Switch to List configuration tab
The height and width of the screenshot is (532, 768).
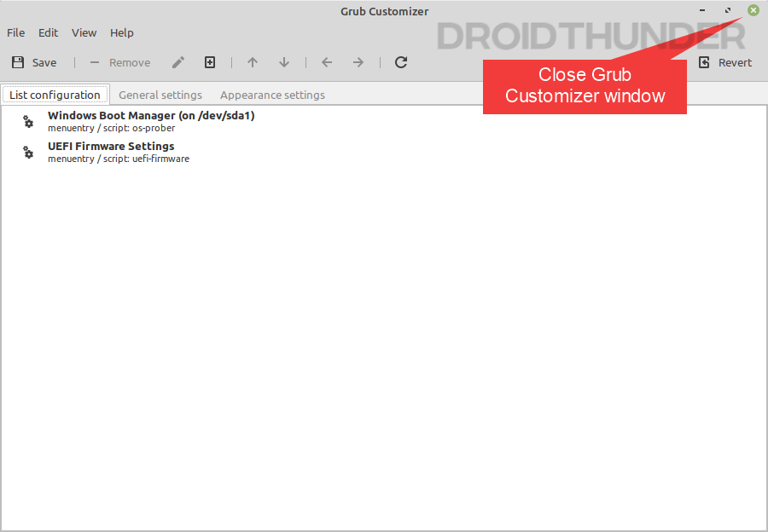pos(55,95)
